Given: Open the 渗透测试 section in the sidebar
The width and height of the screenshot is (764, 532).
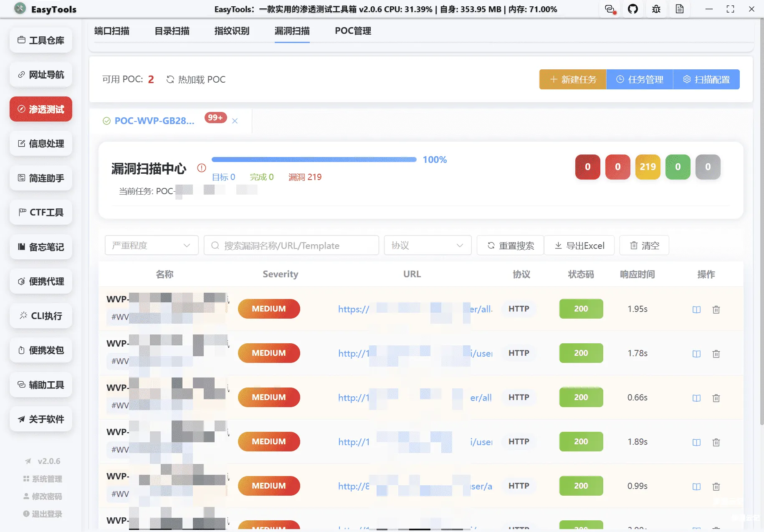Looking at the screenshot, I should (x=40, y=109).
